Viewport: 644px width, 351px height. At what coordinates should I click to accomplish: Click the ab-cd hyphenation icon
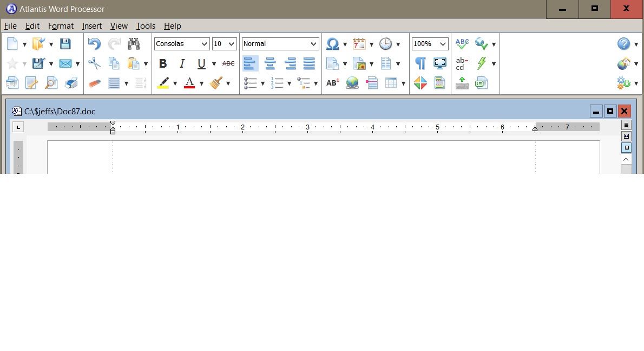(x=462, y=63)
